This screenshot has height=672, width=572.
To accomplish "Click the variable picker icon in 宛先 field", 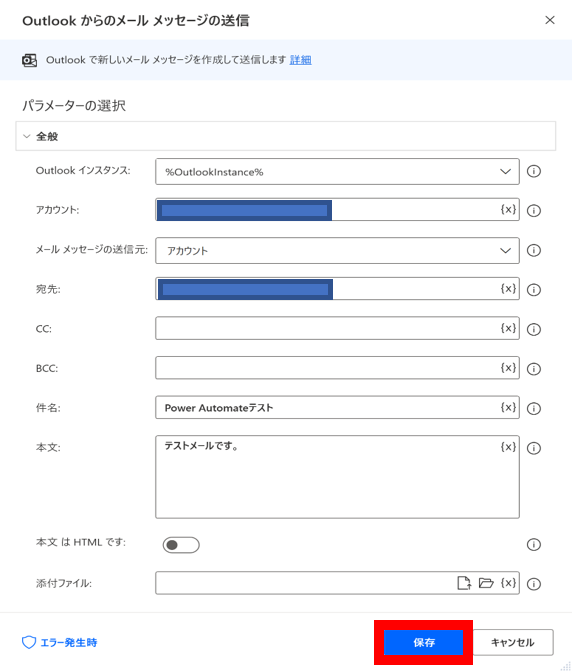I will (508, 288).
